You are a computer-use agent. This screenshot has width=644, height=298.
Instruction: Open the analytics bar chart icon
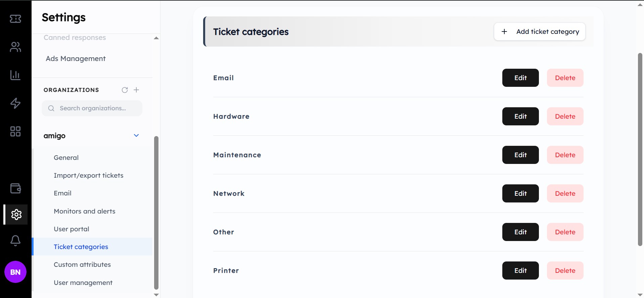pyautogui.click(x=15, y=75)
